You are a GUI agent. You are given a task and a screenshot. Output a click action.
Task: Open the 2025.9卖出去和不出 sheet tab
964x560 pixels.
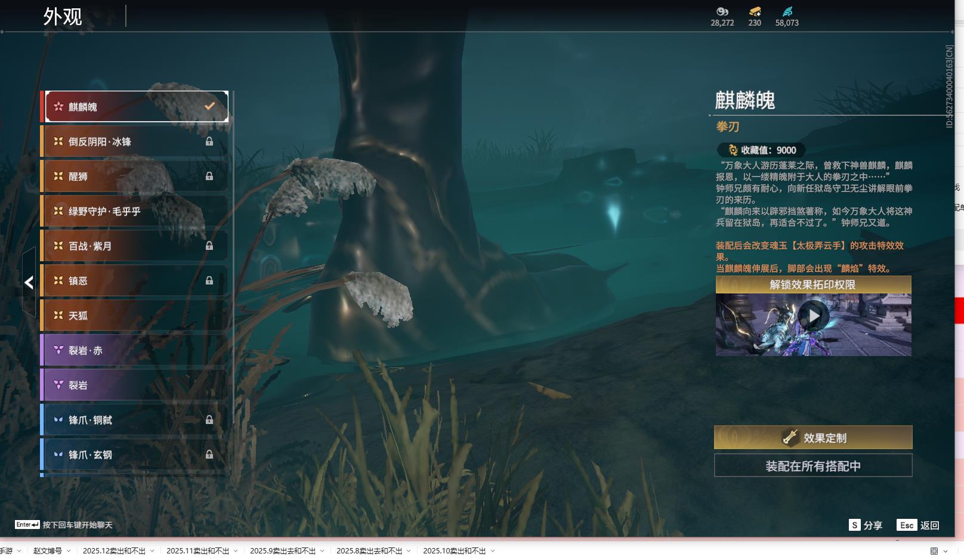pyautogui.click(x=283, y=550)
